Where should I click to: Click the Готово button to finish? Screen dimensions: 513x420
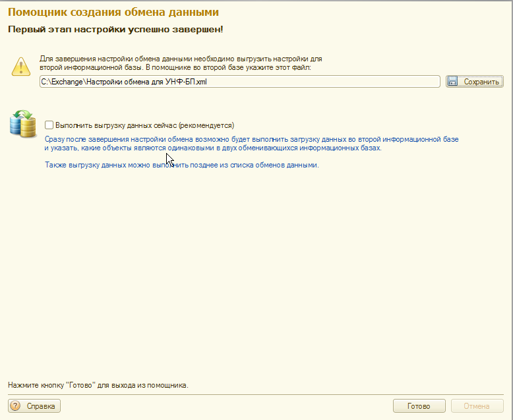click(x=419, y=406)
